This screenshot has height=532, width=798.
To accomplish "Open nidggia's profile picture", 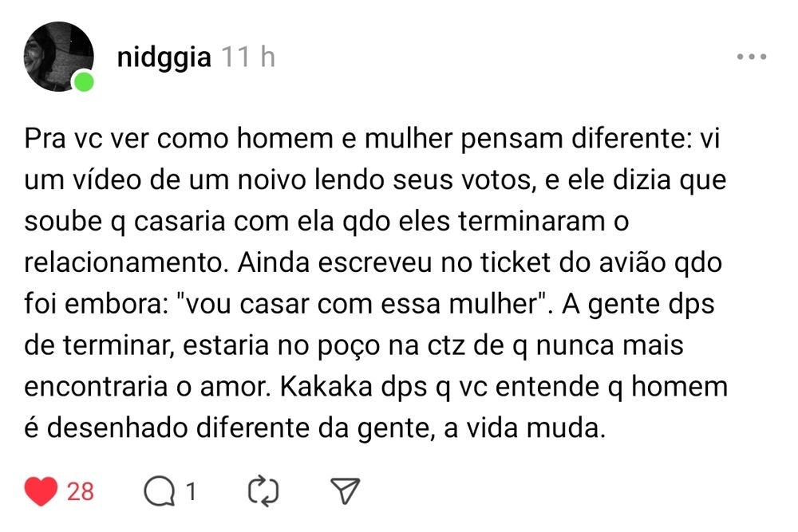I will click(x=58, y=57).
